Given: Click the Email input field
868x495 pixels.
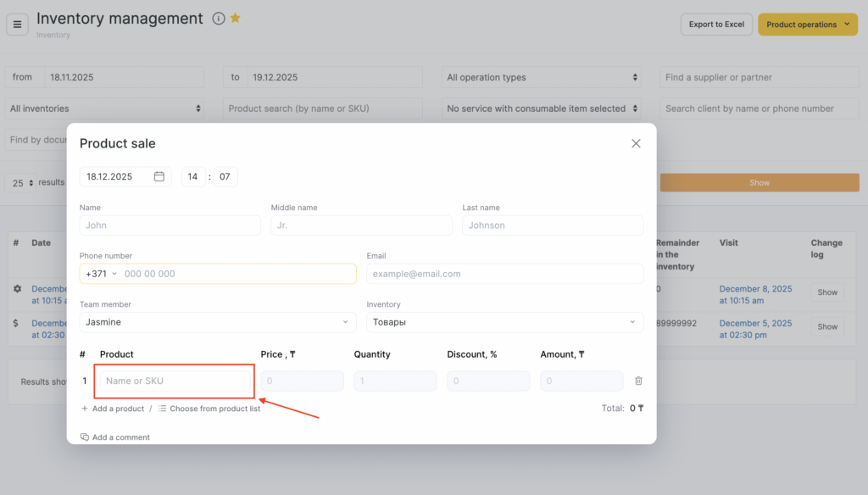Looking at the screenshot, I should point(504,274).
